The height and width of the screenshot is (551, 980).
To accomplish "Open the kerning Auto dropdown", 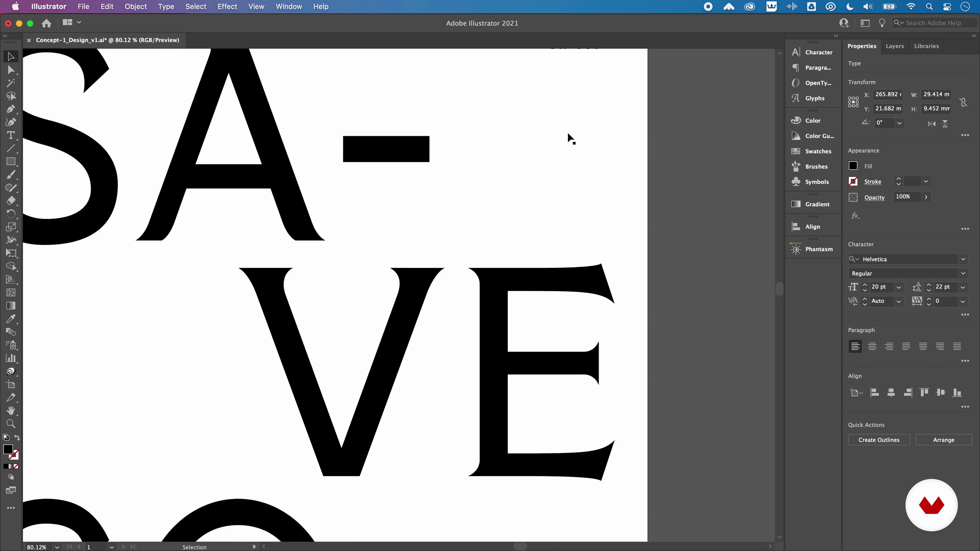I will coord(899,301).
